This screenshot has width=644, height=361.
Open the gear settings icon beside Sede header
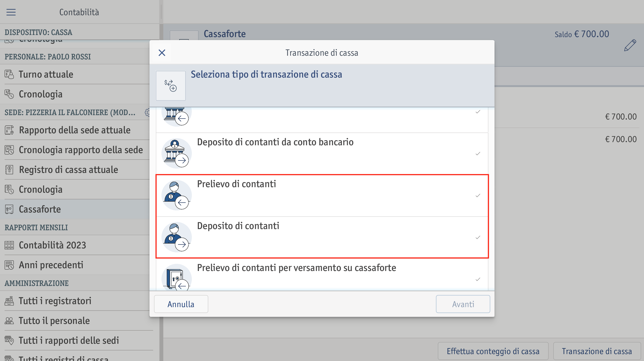pyautogui.click(x=147, y=112)
